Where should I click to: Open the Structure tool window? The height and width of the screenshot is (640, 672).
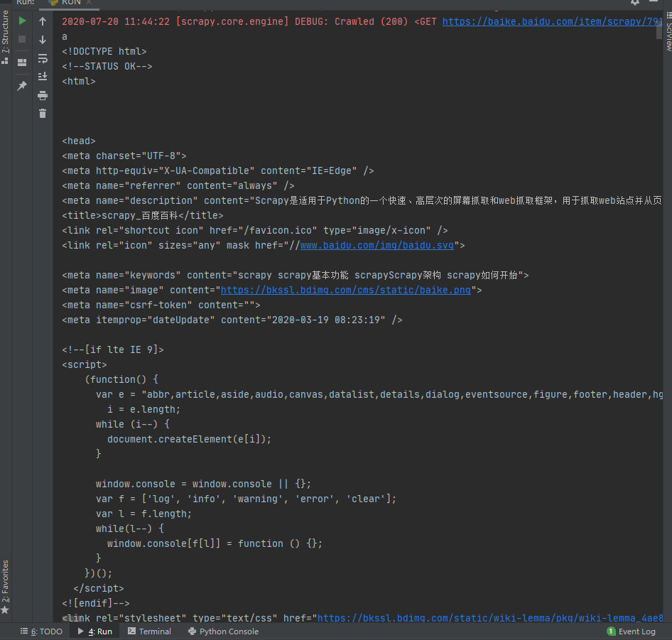(x=5, y=37)
